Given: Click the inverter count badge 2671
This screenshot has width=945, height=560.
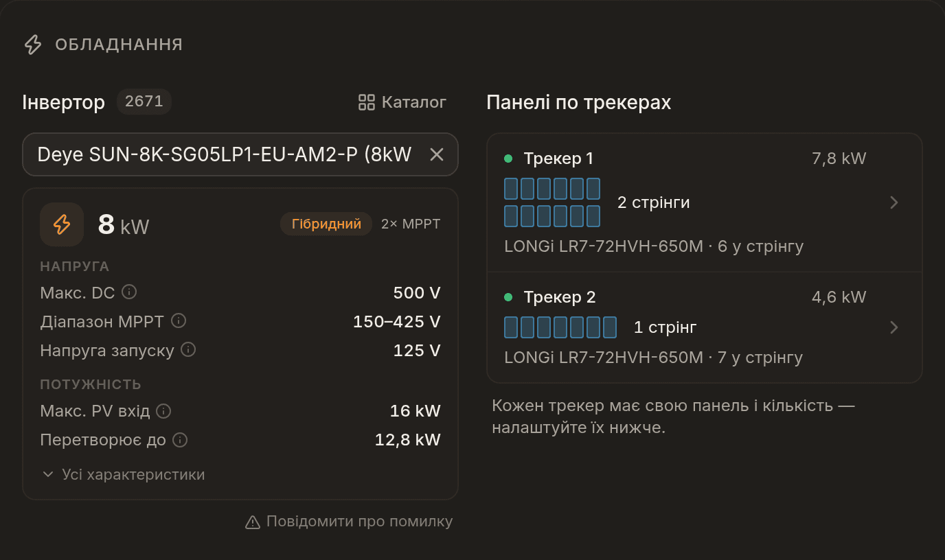Looking at the screenshot, I should tap(144, 102).
